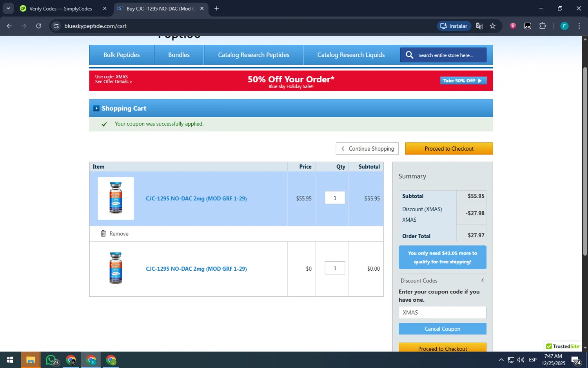Click top Proceed to Checkout button
The height and width of the screenshot is (368, 588).
point(449,149)
